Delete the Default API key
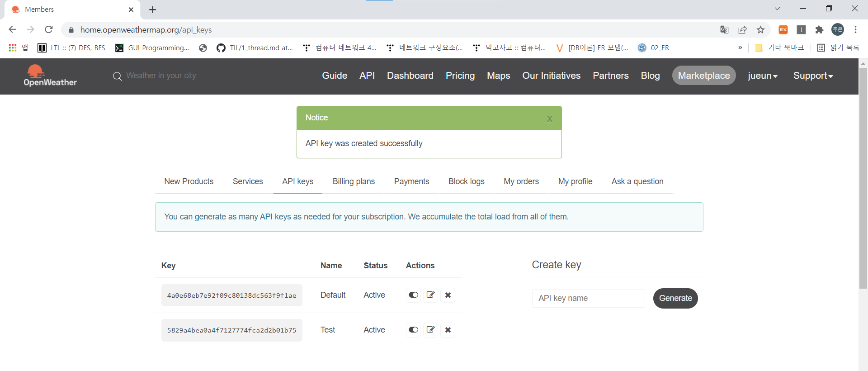 pos(448,295)
